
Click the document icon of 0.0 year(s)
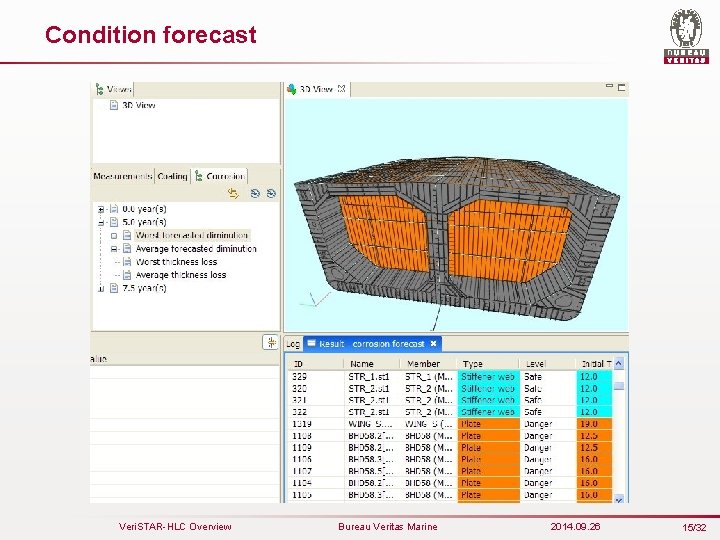coord(114,209)
